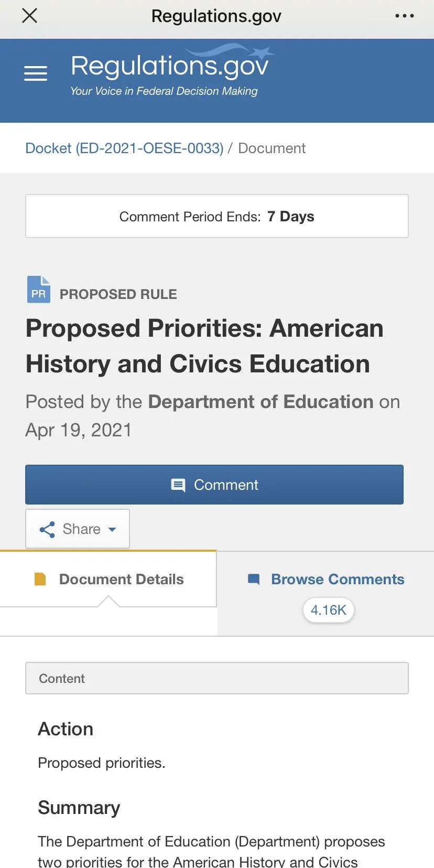Click the 4.16K comments count badge
The width and height of the screenshot is (434, 868).
329,610
